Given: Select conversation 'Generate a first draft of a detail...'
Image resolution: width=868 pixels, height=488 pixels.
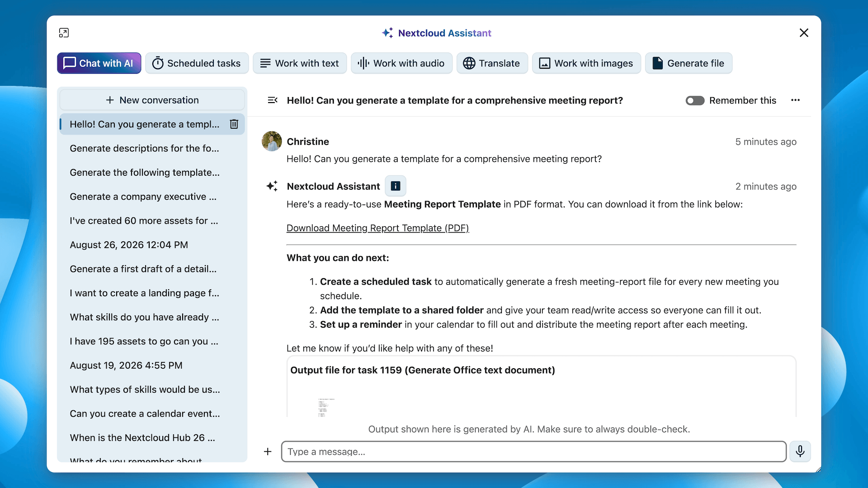Looking at the screenshot, I should (x=152, y=269).
